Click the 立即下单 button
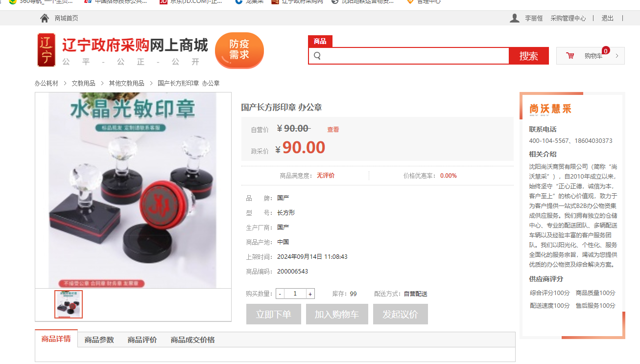The height and width of the screenshot is (364, 640). click(x=274, y=314)
